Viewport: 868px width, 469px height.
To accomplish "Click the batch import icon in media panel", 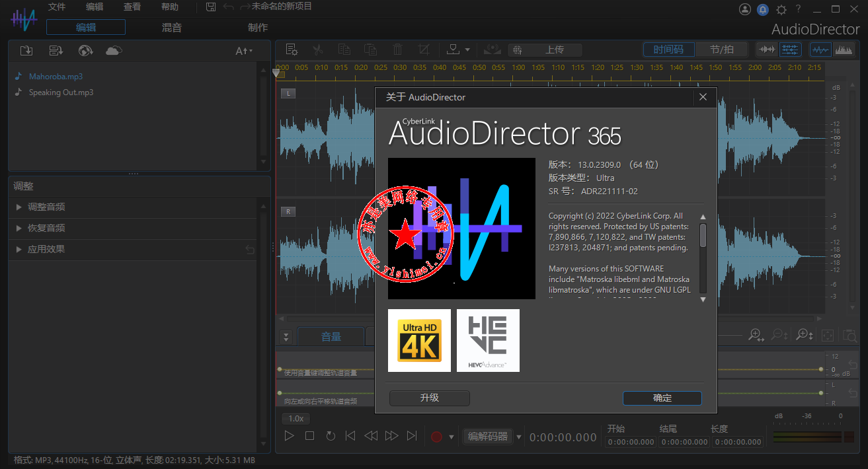I will (x=56, y=51).
